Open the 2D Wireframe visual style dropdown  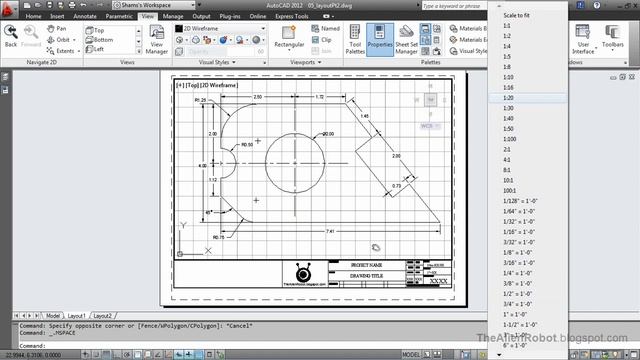(x=220, y=28)
